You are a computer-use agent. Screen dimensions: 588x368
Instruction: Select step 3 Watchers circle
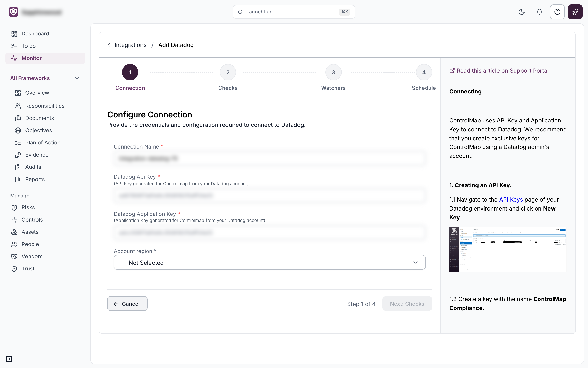pos(333,72)
